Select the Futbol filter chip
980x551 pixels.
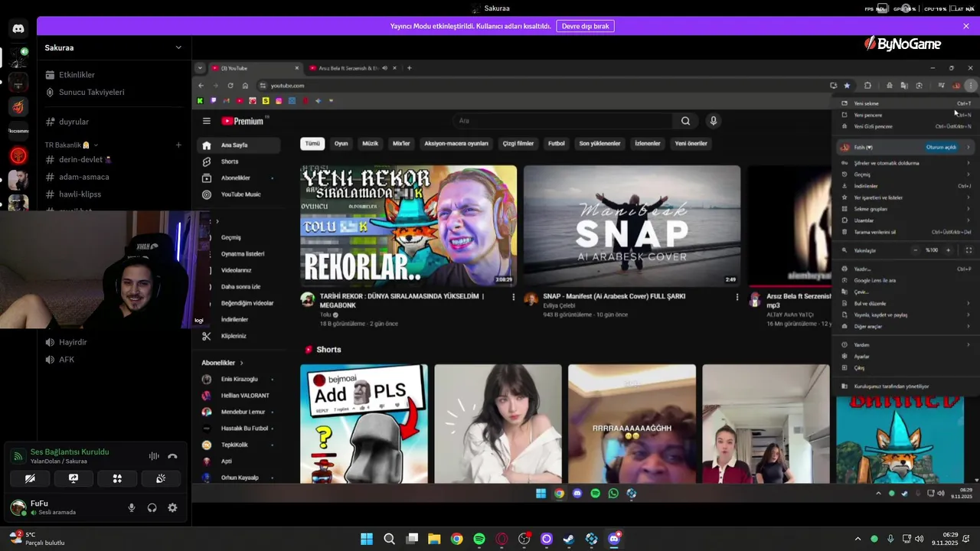[557, 143]
